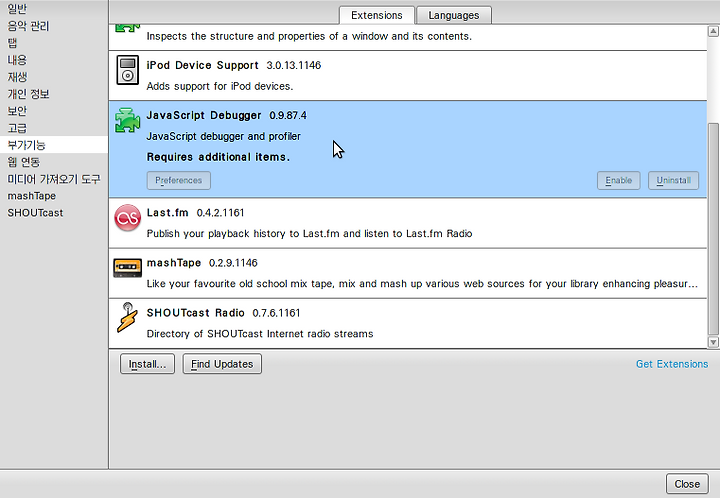Image resolution: width=720 pixels, height=498 pixels.
Task: Uninstall the JavaScript Debugger extension
Action: (x=674, y=180)
